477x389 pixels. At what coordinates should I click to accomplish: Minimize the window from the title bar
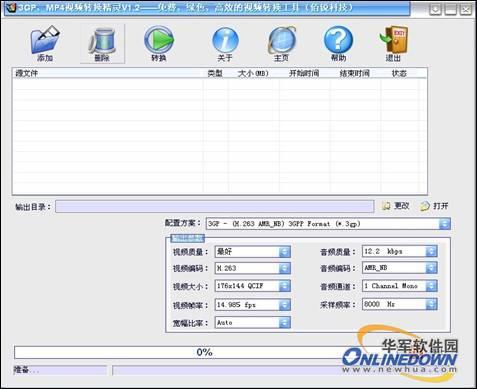[435, 9]
